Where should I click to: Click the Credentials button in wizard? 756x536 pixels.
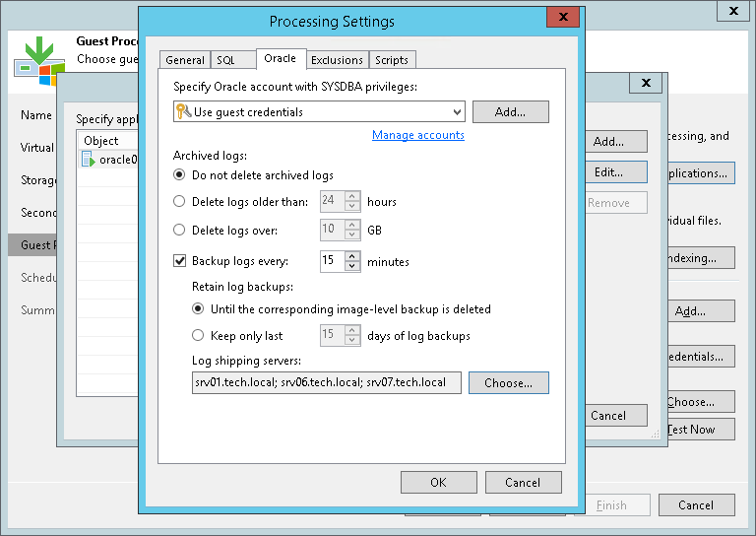tap(702, 356)
